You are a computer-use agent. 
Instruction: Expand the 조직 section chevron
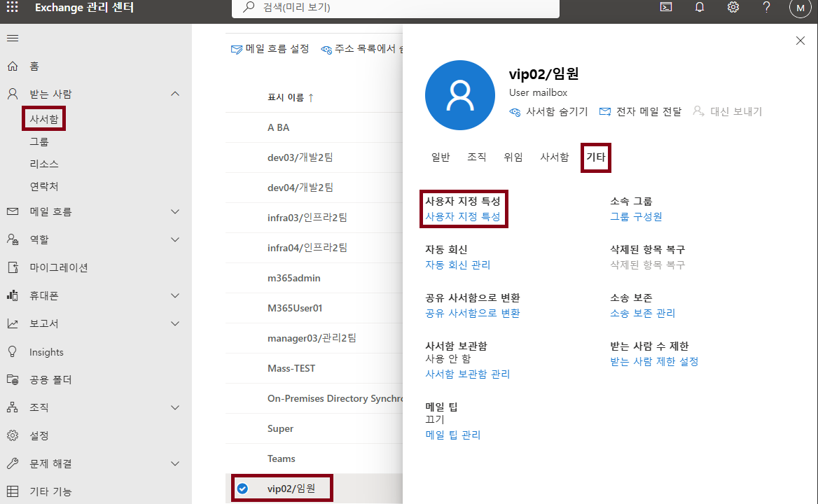pyautogui.click(x=175, y=407)
